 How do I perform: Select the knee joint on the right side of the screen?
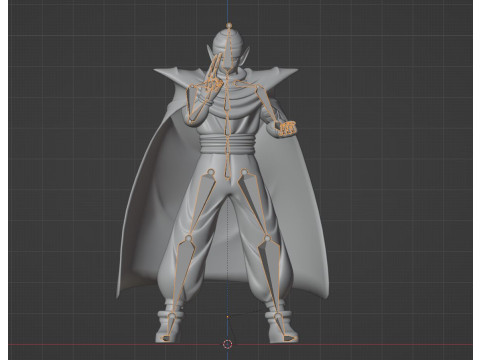point(267,238)
